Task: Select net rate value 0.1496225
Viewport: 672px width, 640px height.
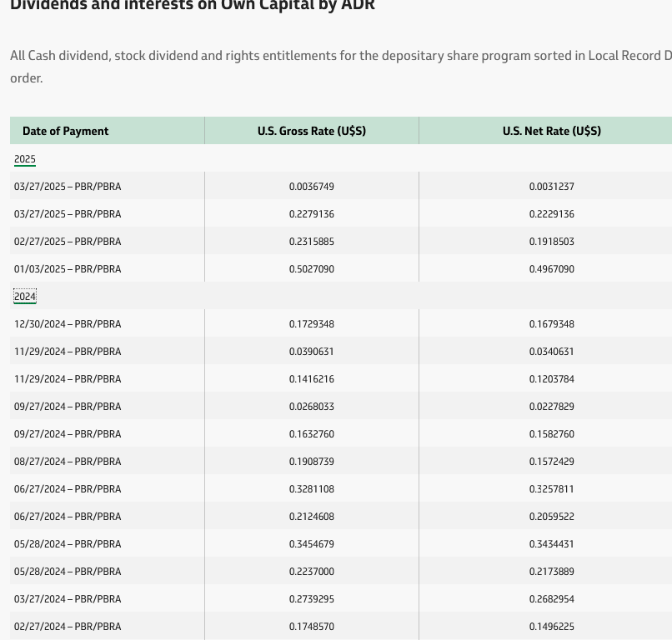Action: tap(552, 627)
